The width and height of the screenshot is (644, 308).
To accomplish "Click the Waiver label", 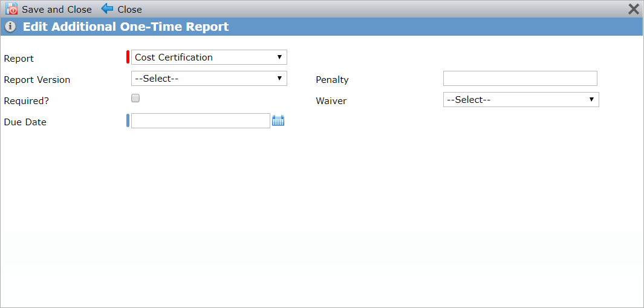I will (x=331, y=100).
